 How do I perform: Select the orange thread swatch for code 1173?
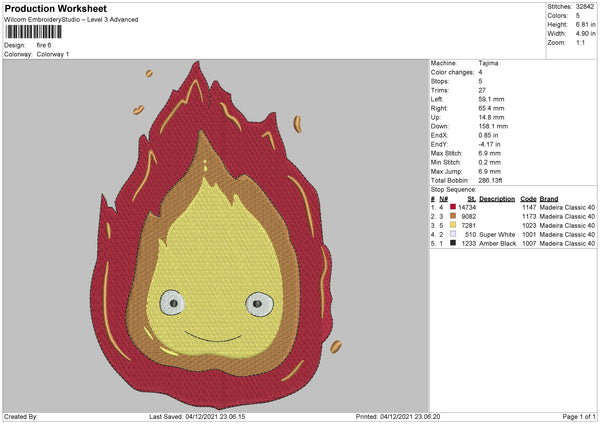[x=453, y=216]
